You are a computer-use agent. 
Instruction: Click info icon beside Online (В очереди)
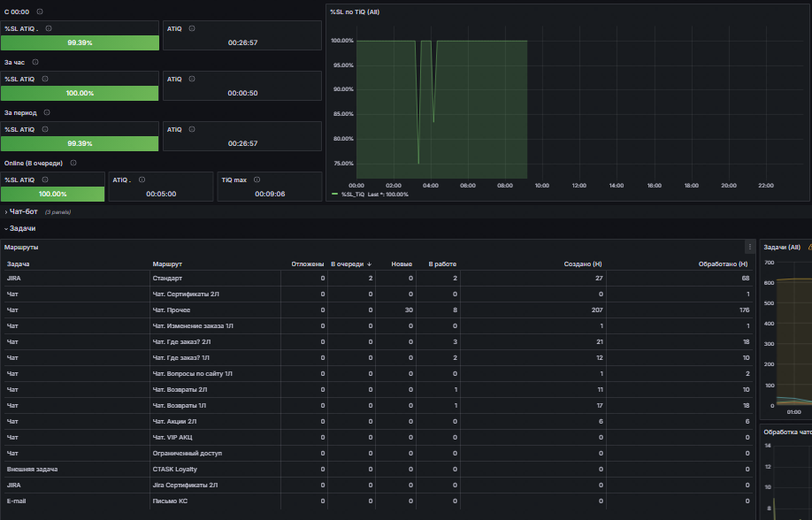(73, 163)
